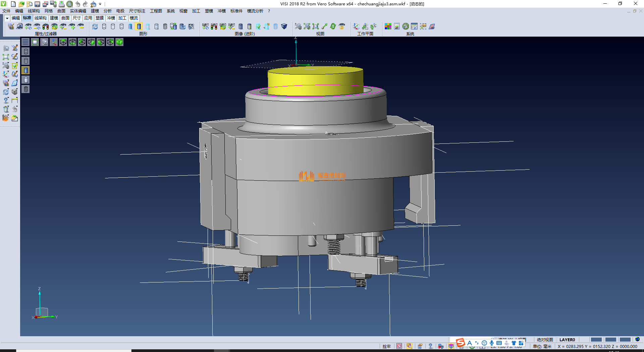Screen dimensions: 644x352
Task: Click the 绝对视图 status bar button
Action: [x=545, y=340]
